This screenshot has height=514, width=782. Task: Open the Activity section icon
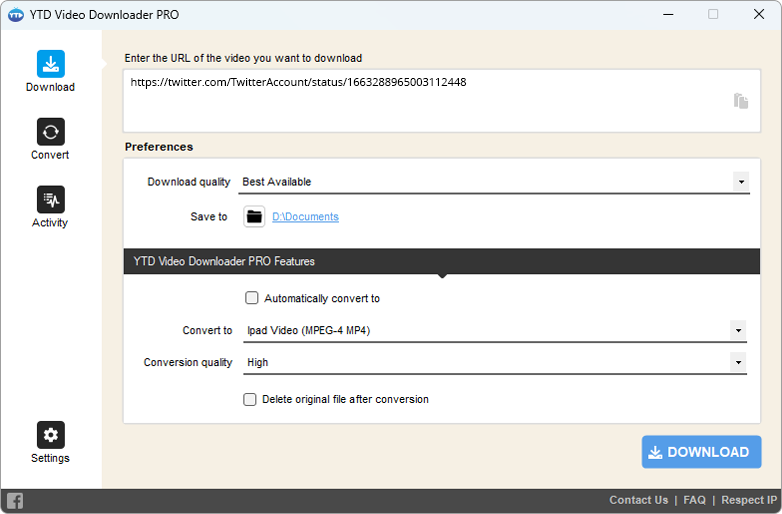pyautogui.click(x=50, y=200)
